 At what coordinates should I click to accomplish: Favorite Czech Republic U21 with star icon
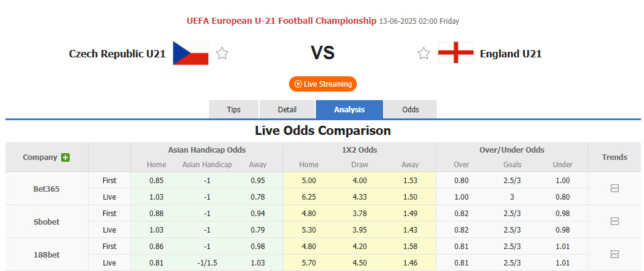pyautogui.click(x=222, y=54)
